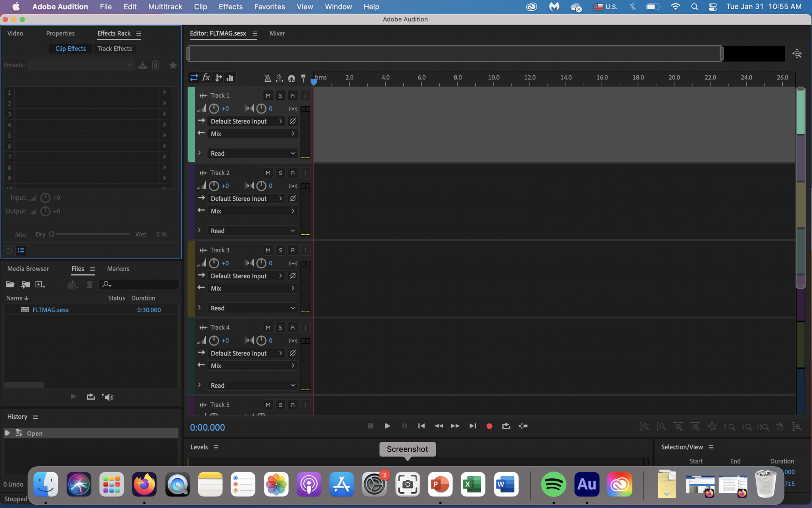This screenshot has height=508, width=812.
Task: Enable snapping with the magnet icon
Action: (292, 78)
